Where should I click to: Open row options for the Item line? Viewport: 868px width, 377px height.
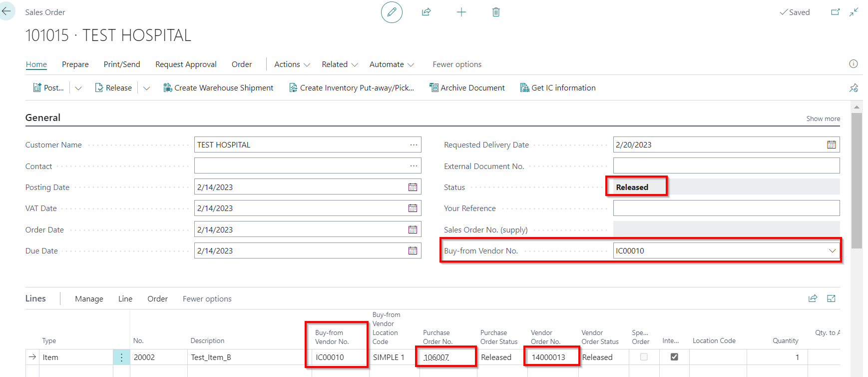[x=121, y=357]
